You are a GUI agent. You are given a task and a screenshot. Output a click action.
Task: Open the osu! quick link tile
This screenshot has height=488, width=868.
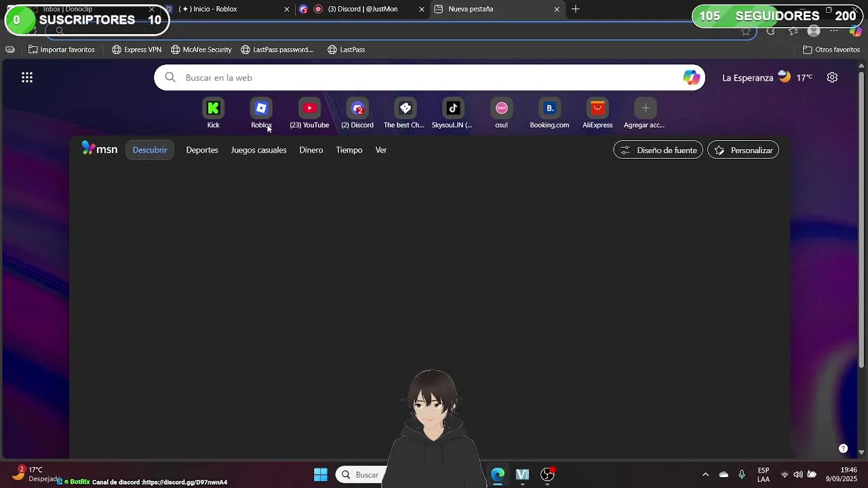point(501,114)
